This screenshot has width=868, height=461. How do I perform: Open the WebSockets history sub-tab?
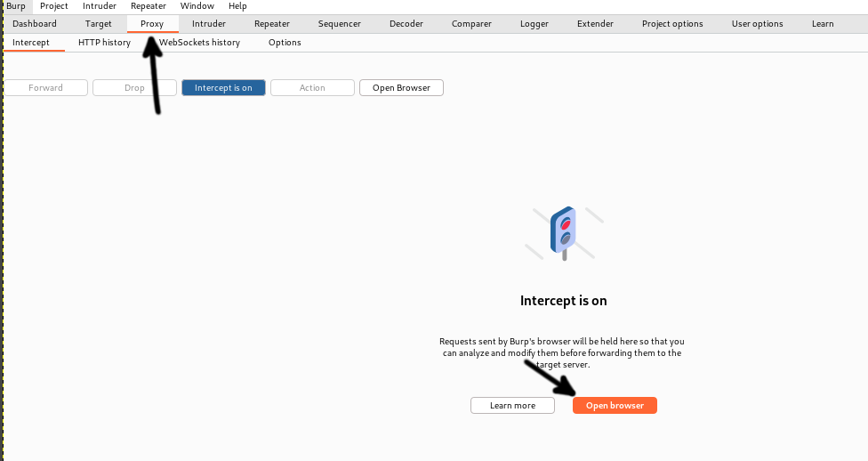point(199,43)
